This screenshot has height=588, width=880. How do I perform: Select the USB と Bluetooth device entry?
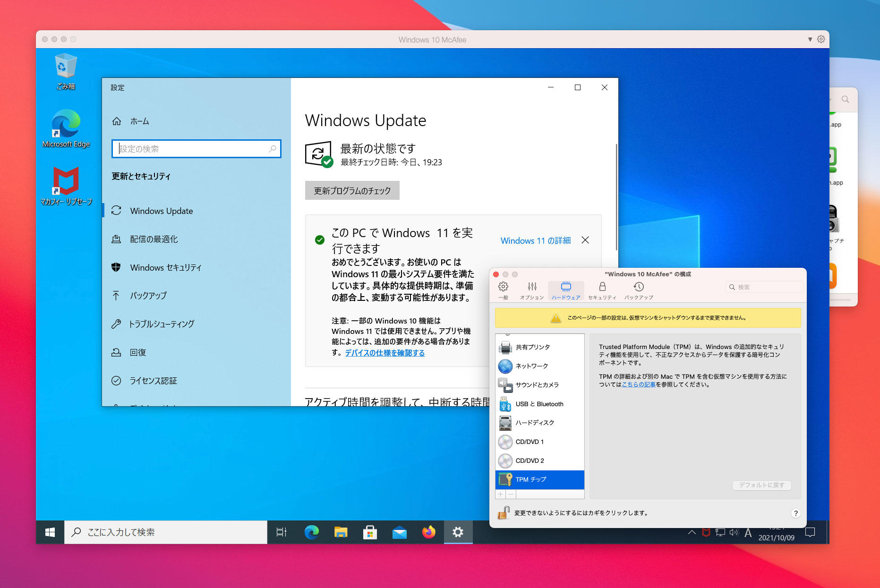click(539, 404)
